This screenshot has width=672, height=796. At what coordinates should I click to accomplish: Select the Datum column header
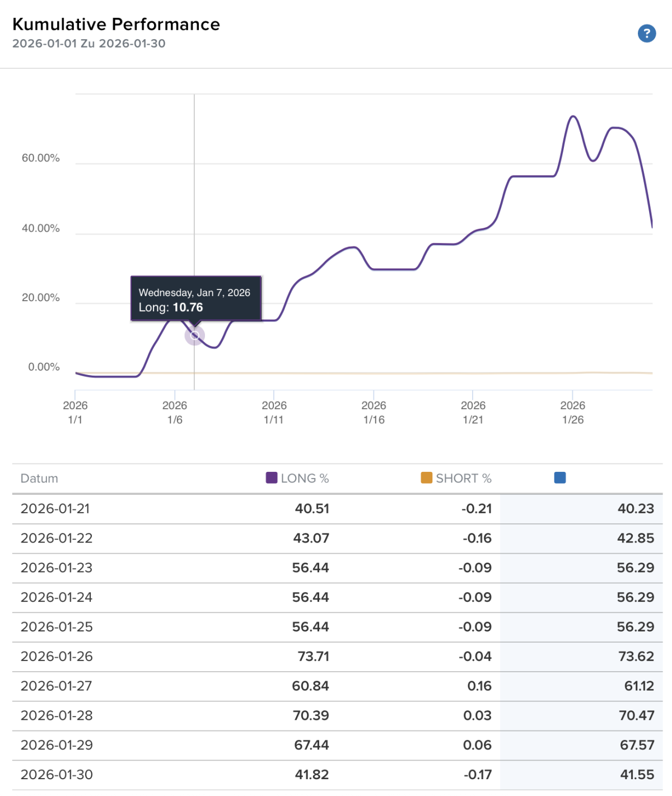[39, 479]
